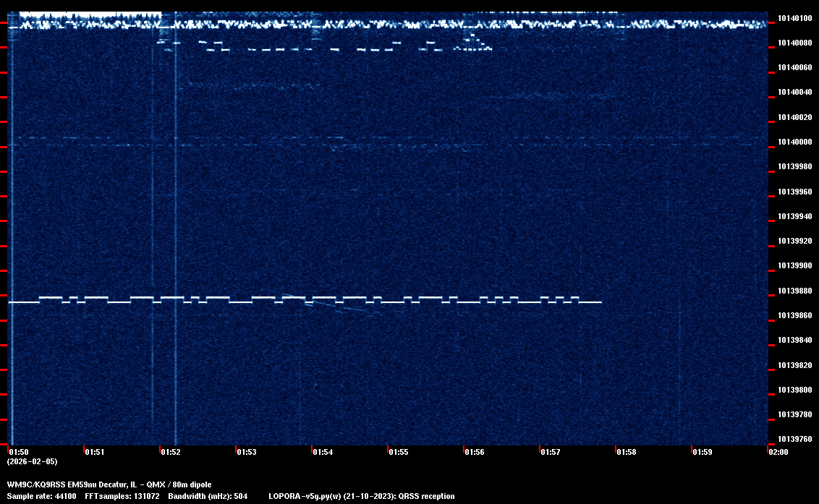Select the 01:53 time axis marker
819x504 pixels.
246,452
